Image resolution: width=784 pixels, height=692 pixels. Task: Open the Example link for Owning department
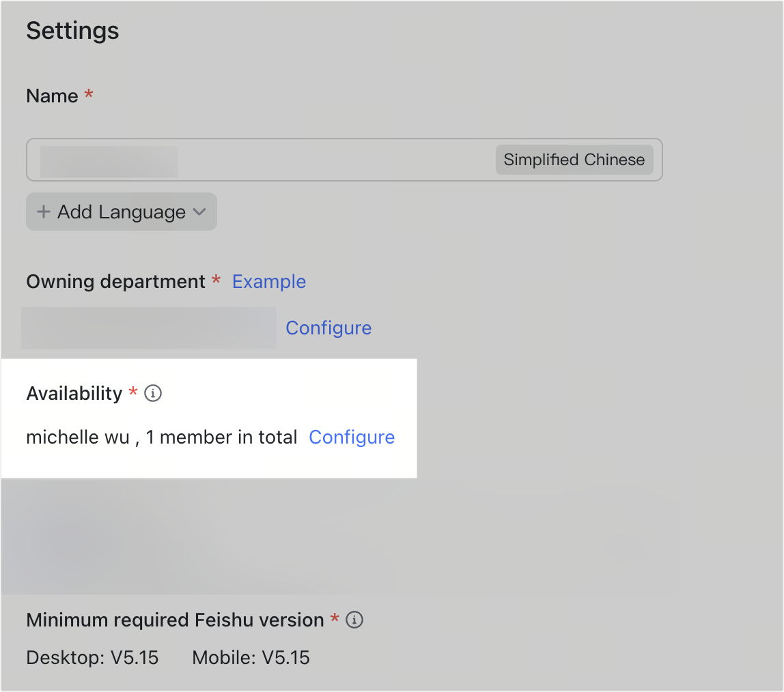pyautogui.click(x=269, y=281)
